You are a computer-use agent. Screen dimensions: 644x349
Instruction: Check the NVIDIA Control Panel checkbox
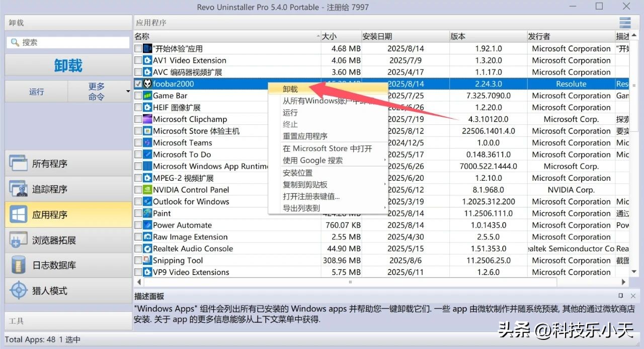(x=138, y=189)
